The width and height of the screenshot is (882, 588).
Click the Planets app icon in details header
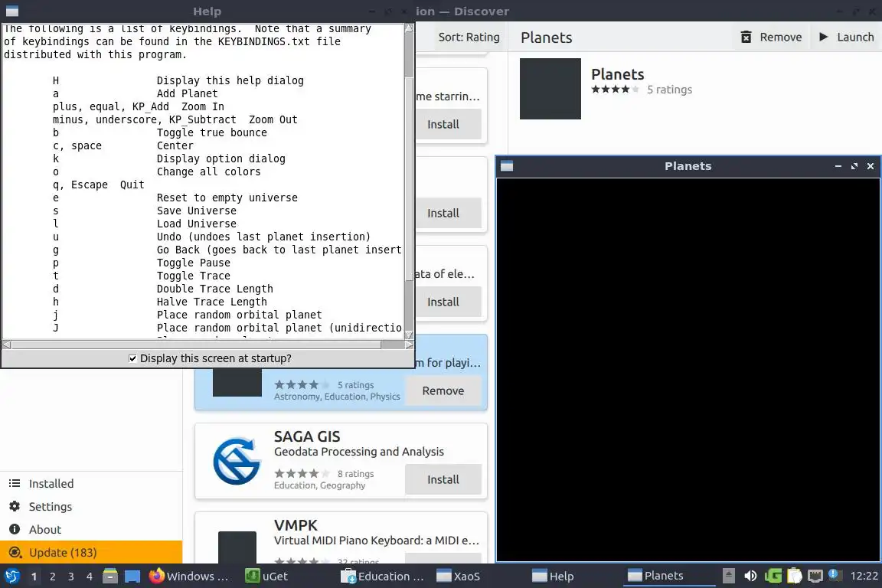[550, 88]
